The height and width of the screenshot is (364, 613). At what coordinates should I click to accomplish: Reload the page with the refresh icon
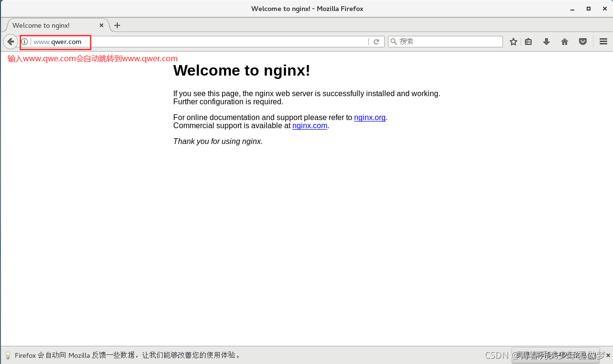[x=377, y=42]
